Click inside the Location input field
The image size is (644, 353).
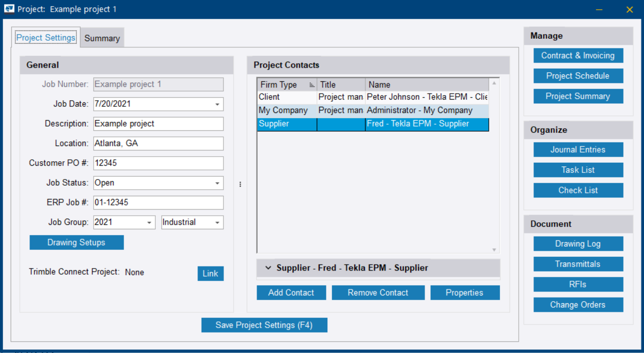(x=158, y=143)
